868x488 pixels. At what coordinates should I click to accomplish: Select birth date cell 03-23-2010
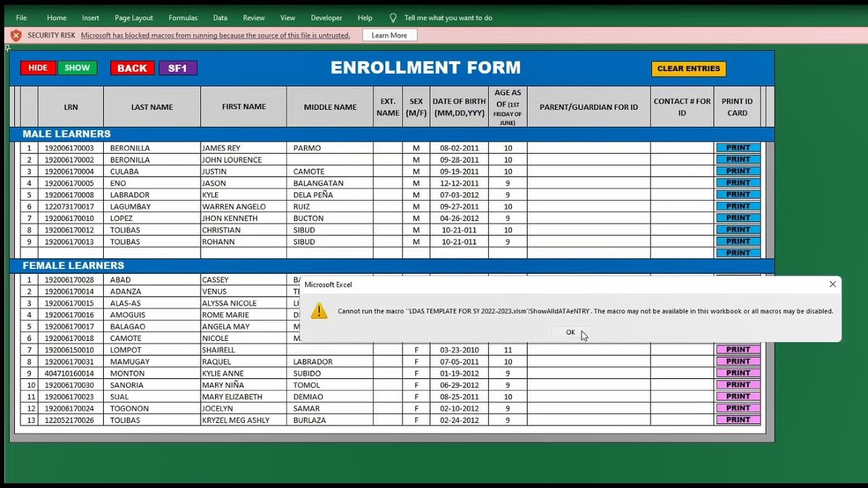click(459, 350)
